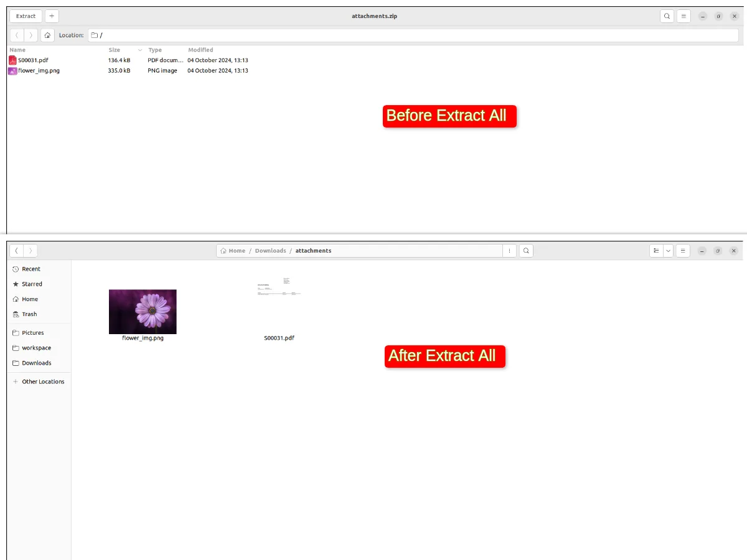Open Downloads in the path bar
747x560 pixels.
click(270, 251)
